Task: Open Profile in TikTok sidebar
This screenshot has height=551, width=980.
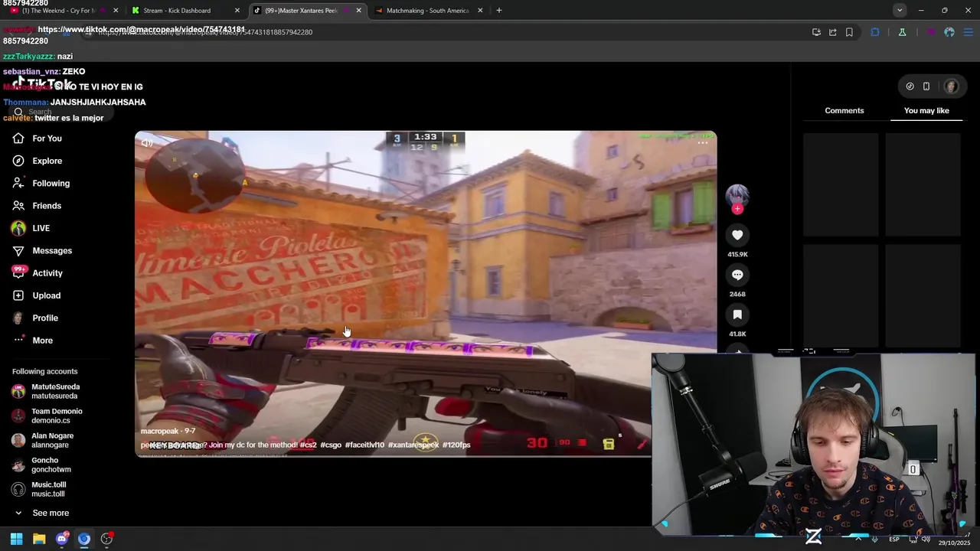Action: (45, 318)
